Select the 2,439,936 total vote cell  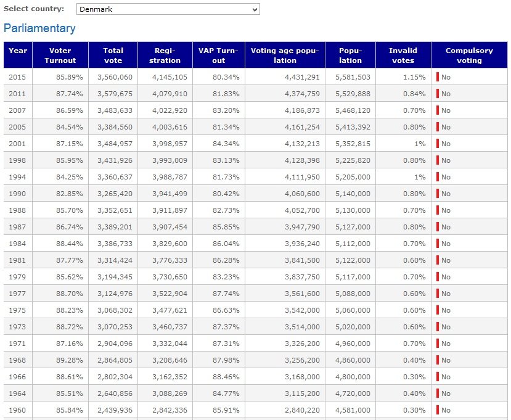tap(113, 410)
